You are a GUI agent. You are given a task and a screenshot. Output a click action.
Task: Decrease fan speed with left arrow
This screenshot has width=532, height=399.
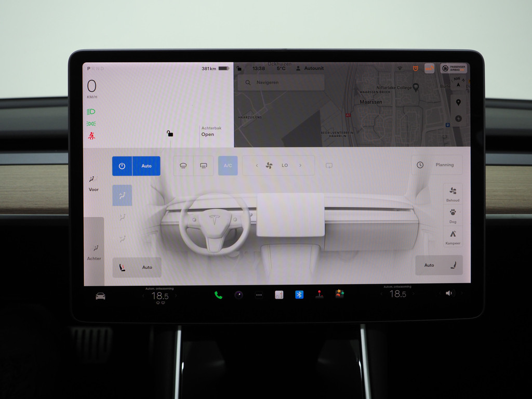click(x=257, y=166)
